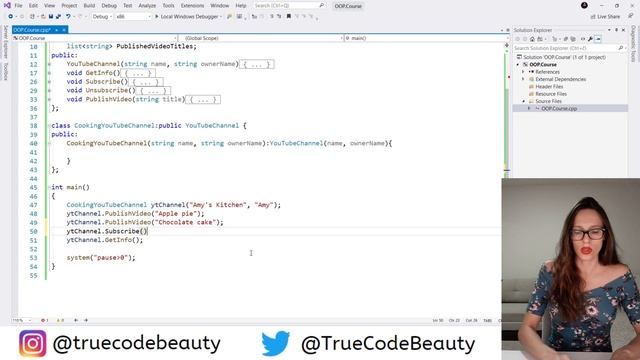Toggle the Preview Selected Items icon in Solution Explorer
640x360 pixels.
tap(598, 39)
